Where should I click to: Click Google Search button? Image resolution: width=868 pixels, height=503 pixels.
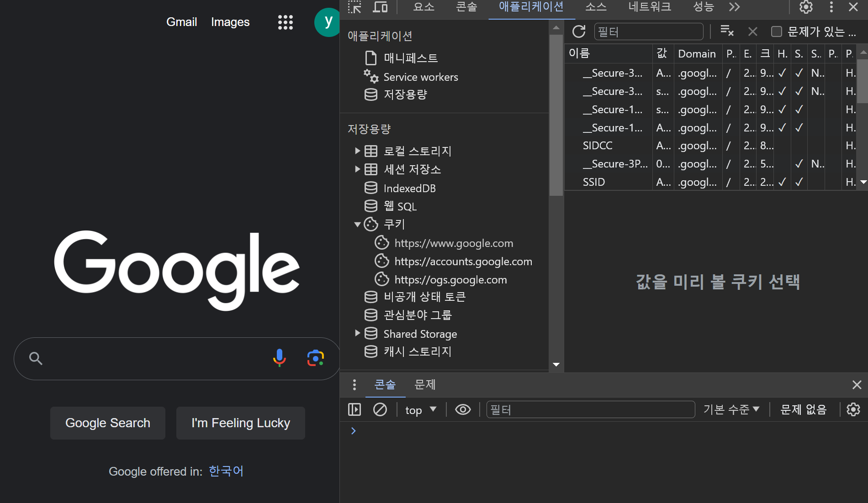[108, 423]
